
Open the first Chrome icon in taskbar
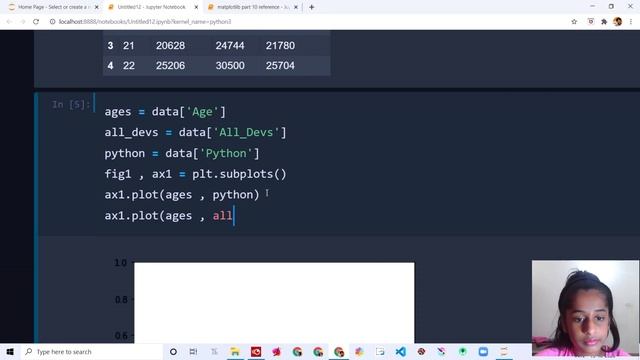click(x=297, y=351)
